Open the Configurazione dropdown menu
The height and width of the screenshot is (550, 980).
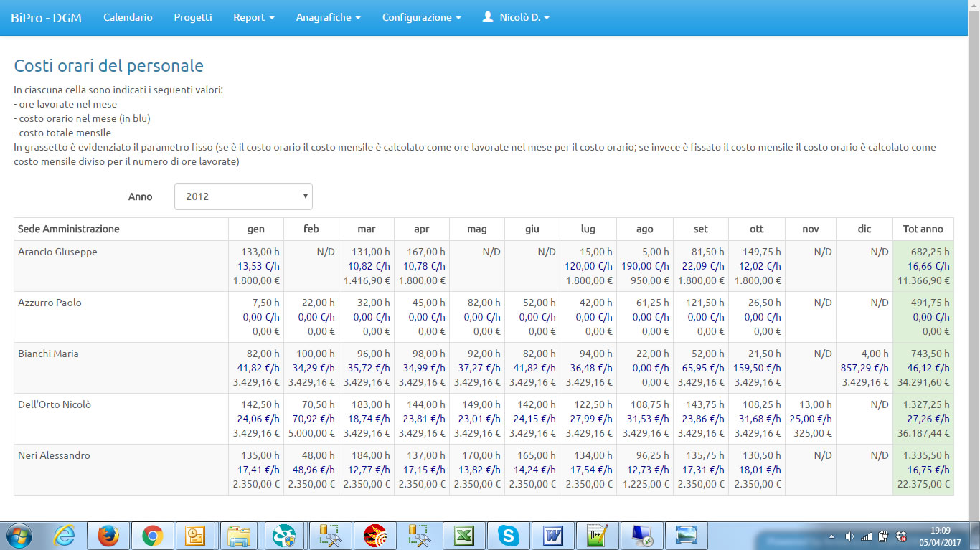pyautogui.click(x=421, y=17)
